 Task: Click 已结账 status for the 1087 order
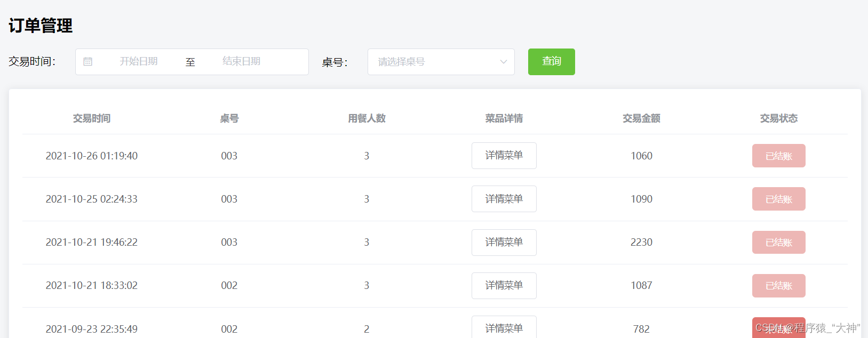778,285
